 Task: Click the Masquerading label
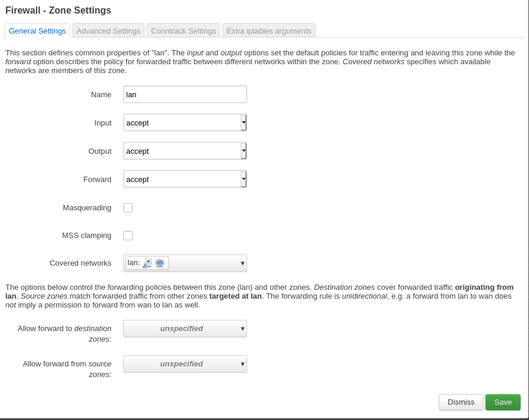(x=87, y=208)
